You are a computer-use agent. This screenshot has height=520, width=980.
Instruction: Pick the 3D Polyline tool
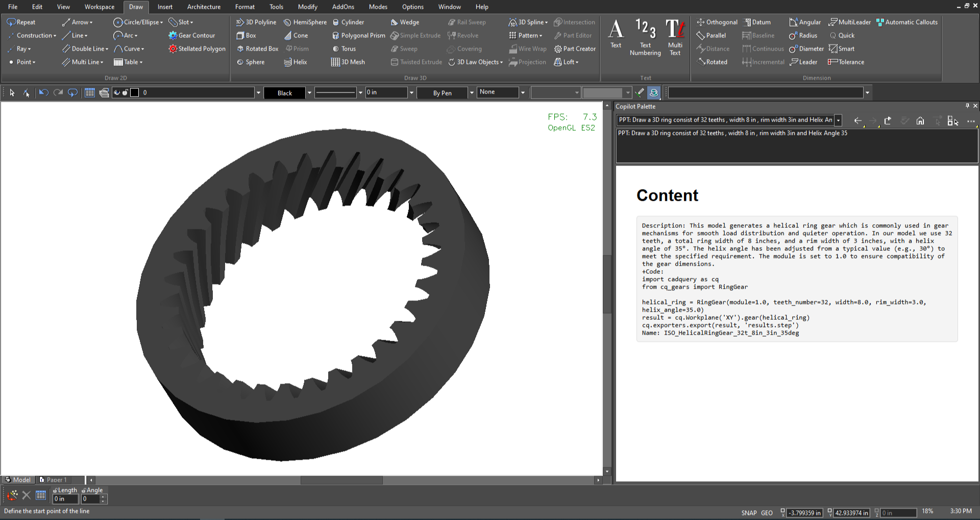click(x=256, y=22)
